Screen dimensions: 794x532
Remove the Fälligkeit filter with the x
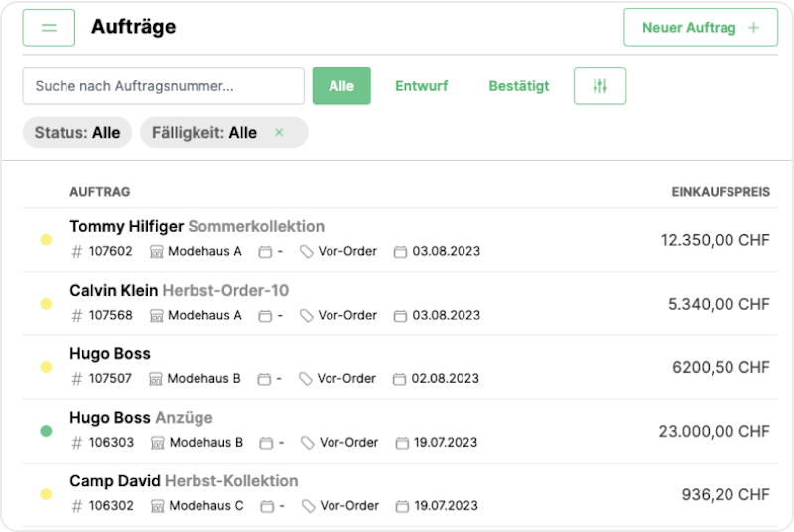tap(279, 133)
